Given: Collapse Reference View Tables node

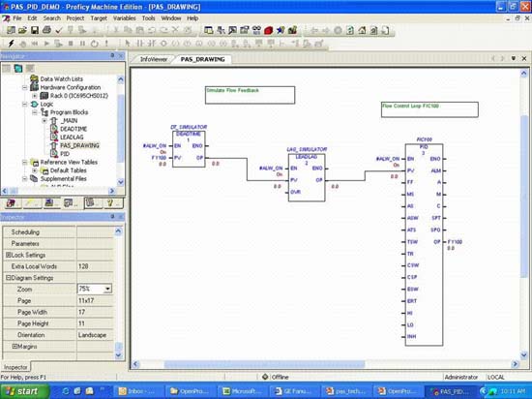Looking at the screenshot, I should (x=25, y=163).
